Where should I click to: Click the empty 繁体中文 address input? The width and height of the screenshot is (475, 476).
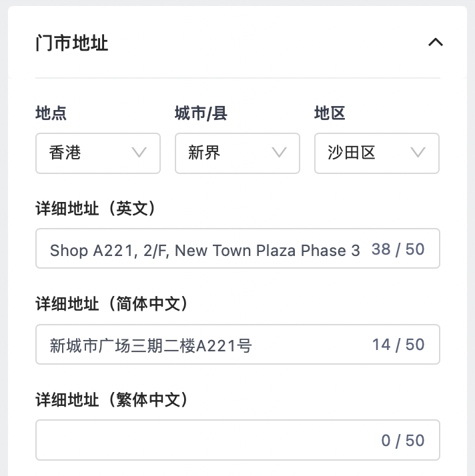238,440
